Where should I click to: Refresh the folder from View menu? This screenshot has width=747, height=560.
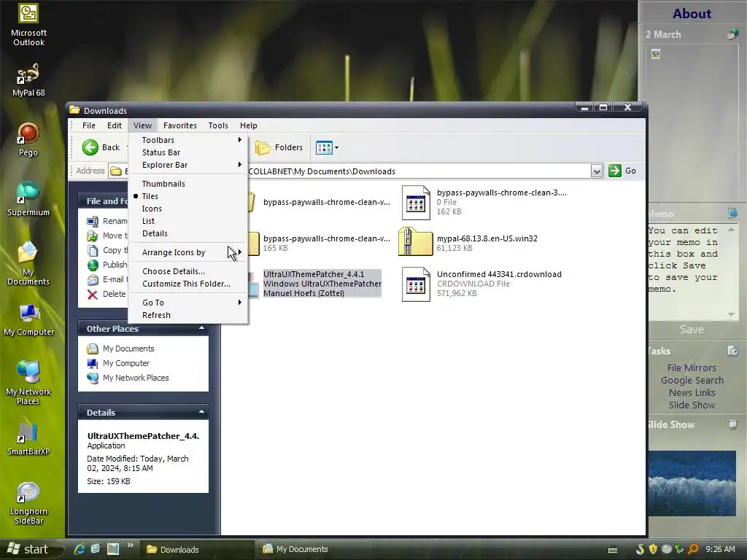(x=187, y=315)
